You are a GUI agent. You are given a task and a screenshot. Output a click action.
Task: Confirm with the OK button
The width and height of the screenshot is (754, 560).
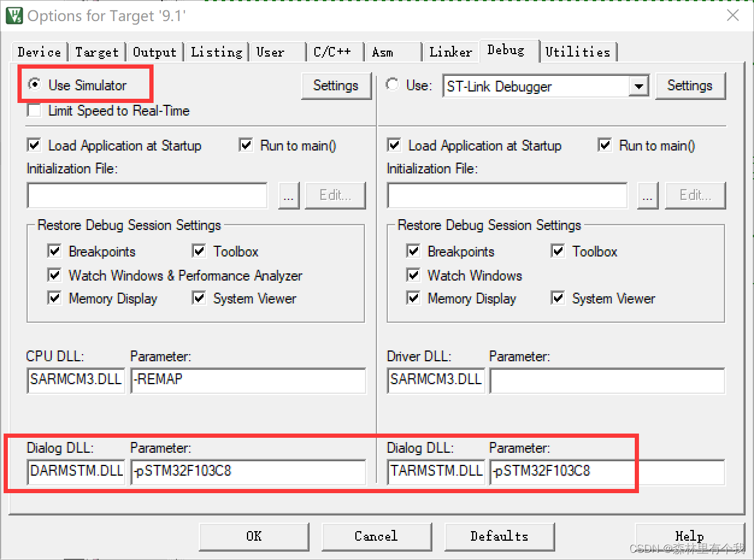[254, 536]
